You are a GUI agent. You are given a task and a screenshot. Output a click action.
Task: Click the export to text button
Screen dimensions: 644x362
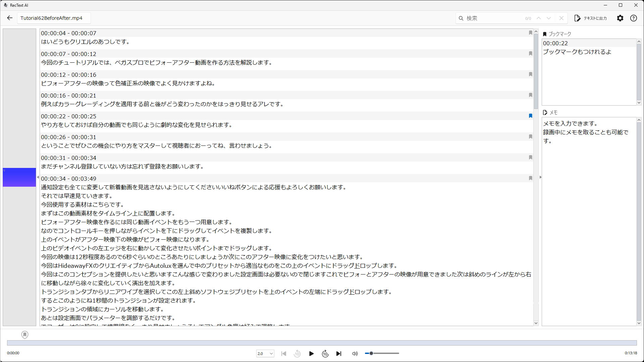point(591,18)
